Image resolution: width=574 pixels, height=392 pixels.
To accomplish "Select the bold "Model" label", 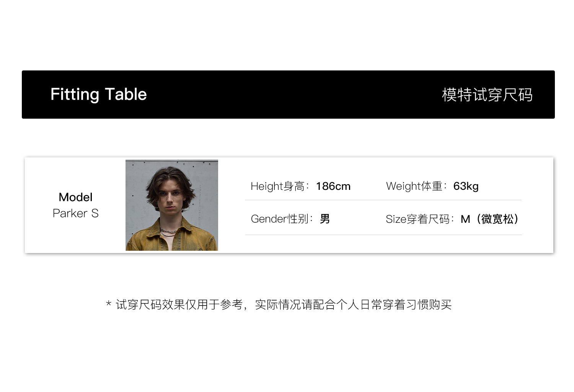I will point(76,197).
